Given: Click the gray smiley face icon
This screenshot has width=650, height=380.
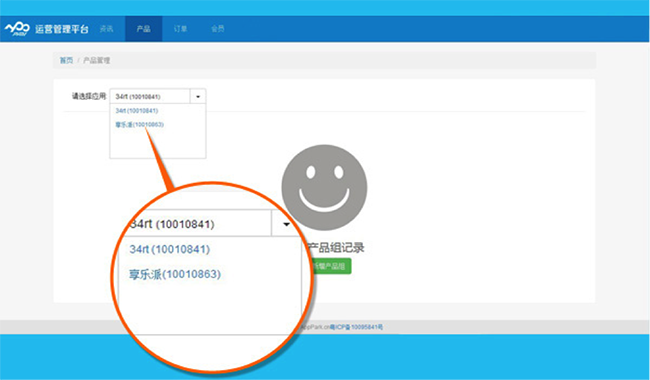Looking at the screenshot, I should 324,187.
